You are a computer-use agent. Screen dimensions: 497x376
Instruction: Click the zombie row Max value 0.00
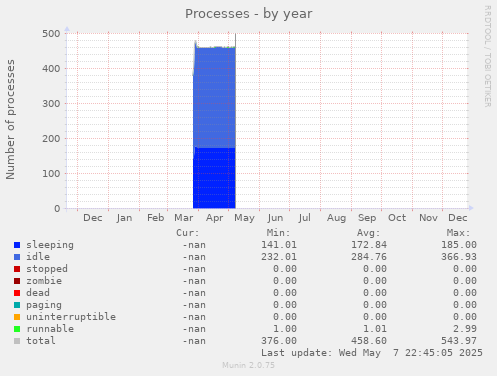click(465, 281)
